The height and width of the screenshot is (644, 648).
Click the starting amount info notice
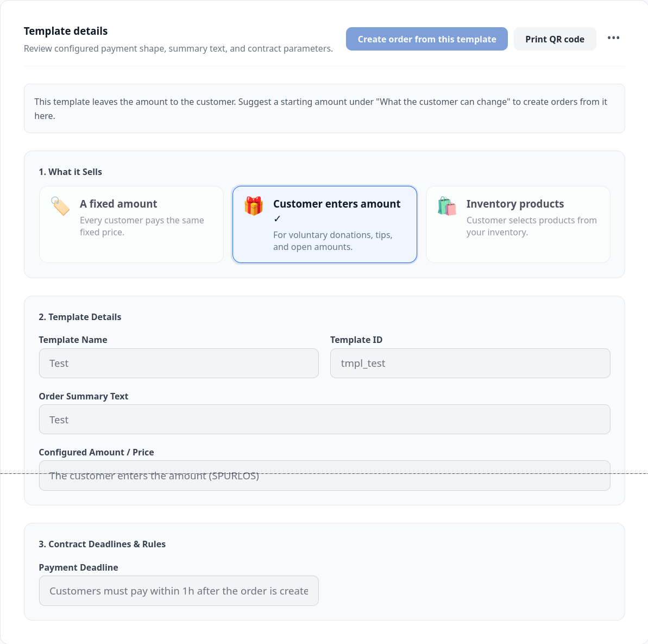pos(324,108)
